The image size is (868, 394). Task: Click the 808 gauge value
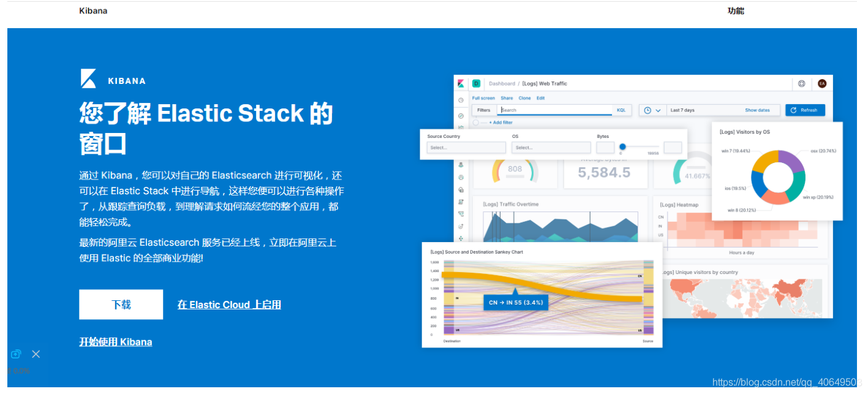pyautogui.click(x=515, y=169)
